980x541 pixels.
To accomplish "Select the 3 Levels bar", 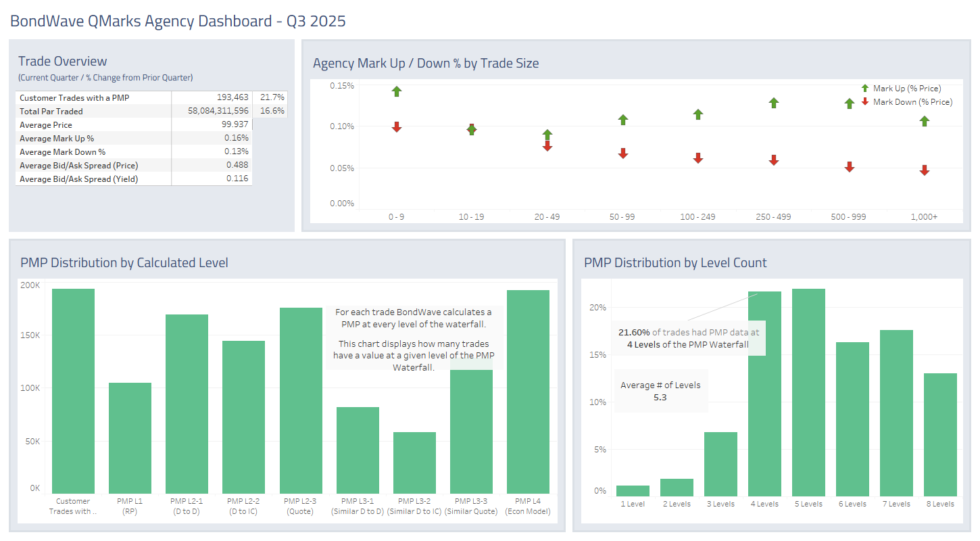I will click(720, 465).
